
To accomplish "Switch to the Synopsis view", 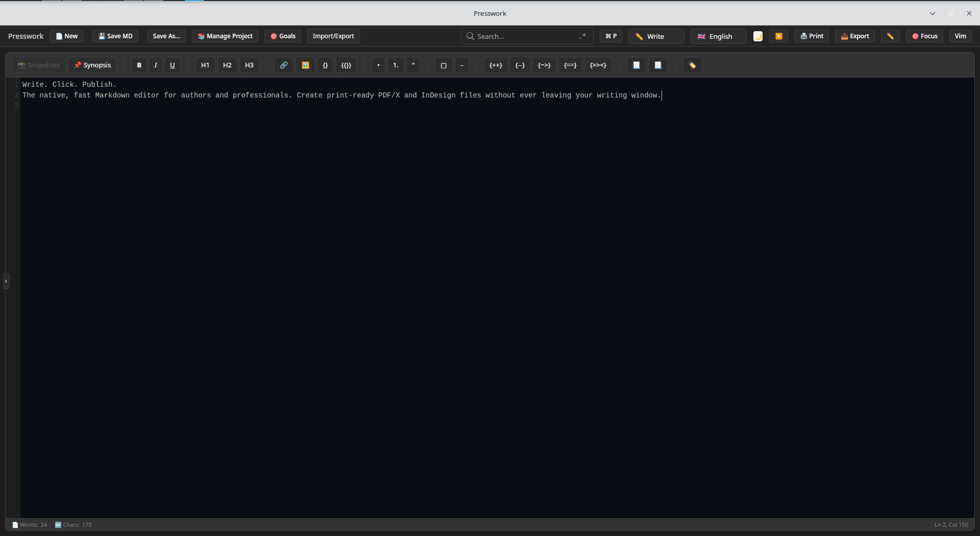I will point(92,65).
